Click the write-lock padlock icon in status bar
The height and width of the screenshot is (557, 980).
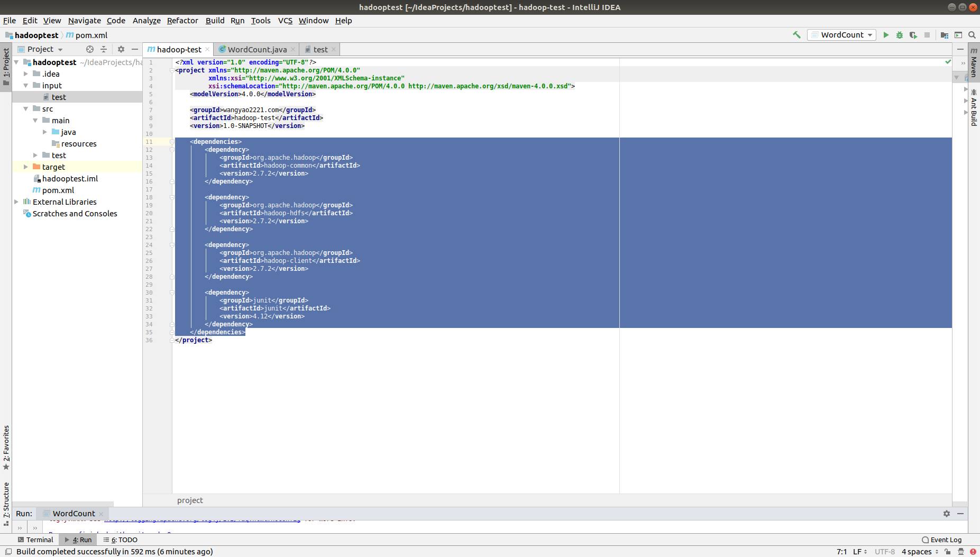tap(947, 551)
